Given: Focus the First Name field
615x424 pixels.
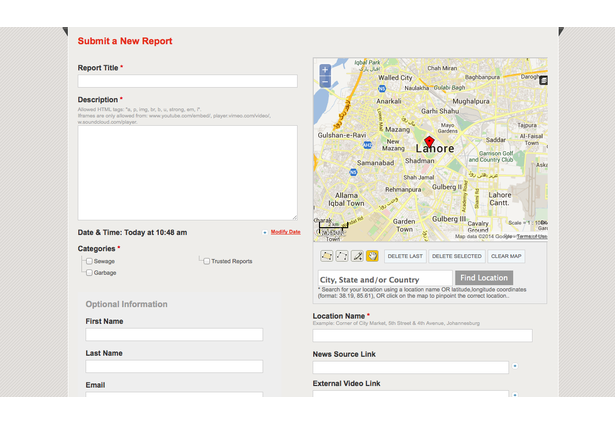Looking at the screenshot, I should (x=174, y=335).
